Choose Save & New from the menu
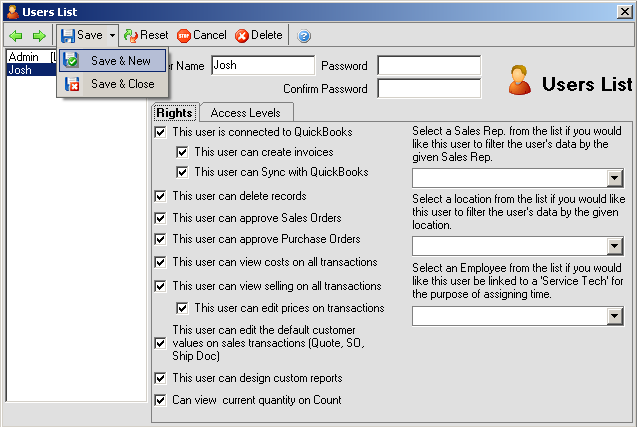The image size is (637, 427). (120, 61)
